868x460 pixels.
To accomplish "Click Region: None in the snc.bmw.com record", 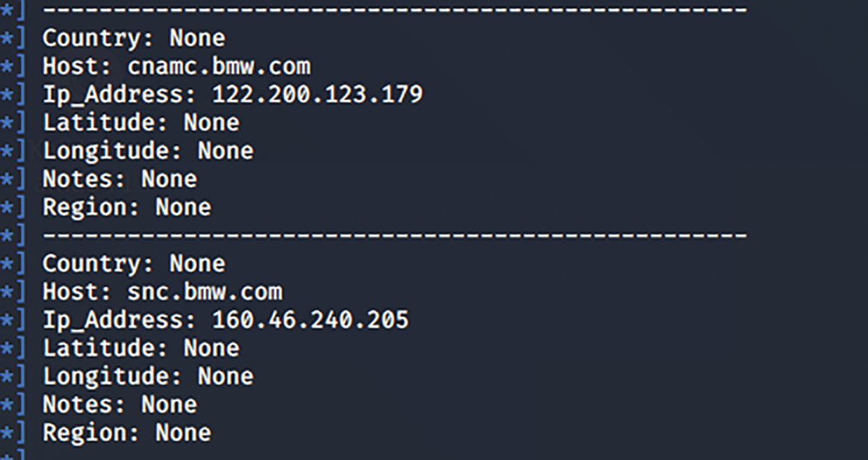I will 126,433.
